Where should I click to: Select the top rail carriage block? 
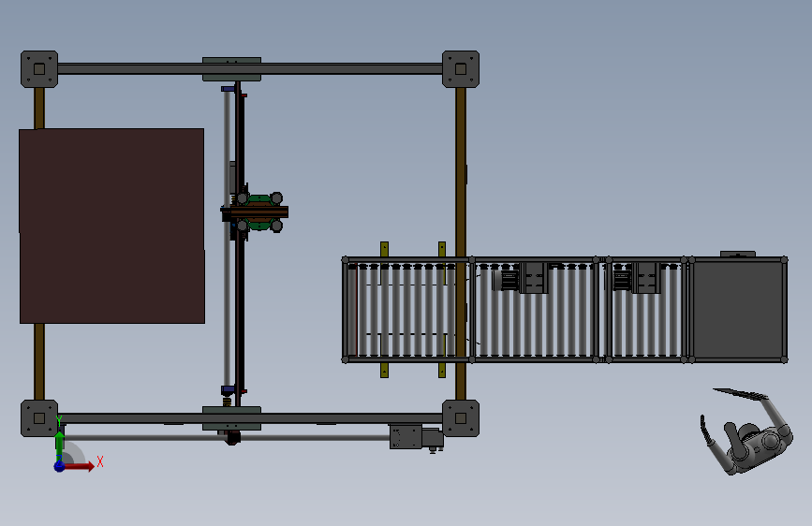coord(231,69)
